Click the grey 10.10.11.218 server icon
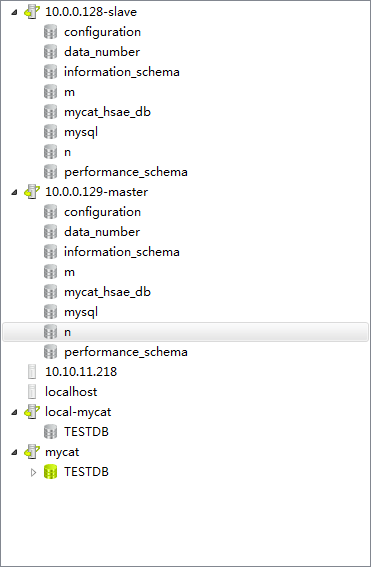Screen dimensions: 371x567 32,372
